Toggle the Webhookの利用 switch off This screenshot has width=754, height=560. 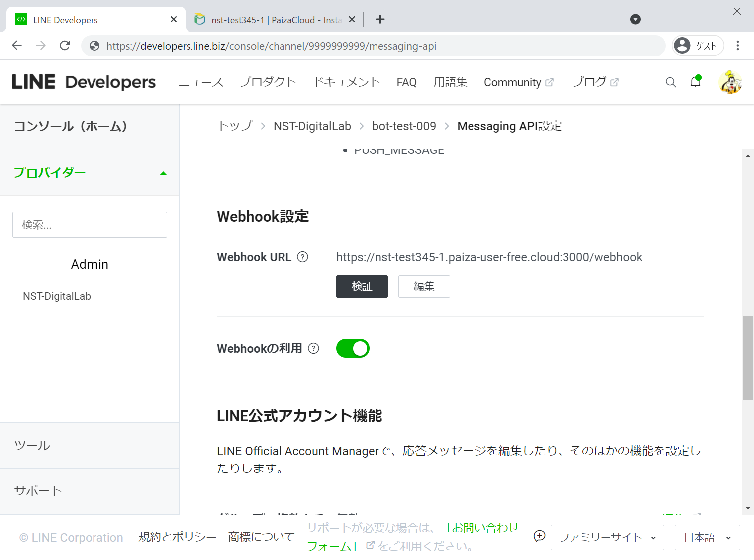[x=353, y=348]
